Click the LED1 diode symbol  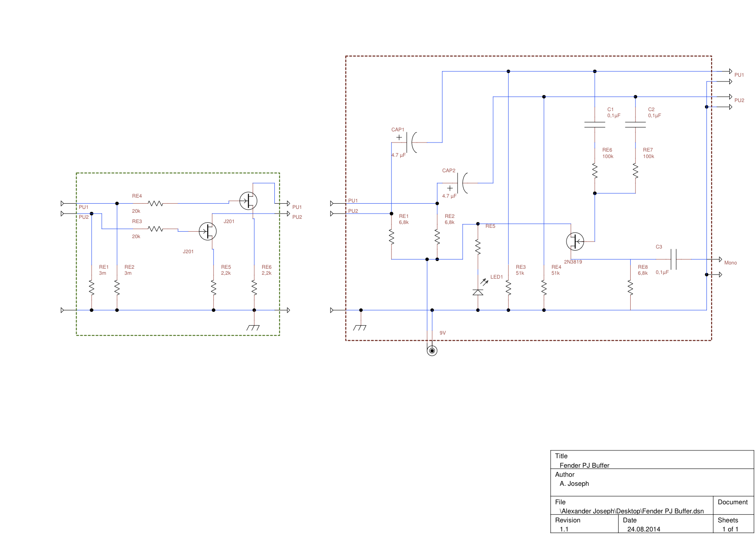478,292
